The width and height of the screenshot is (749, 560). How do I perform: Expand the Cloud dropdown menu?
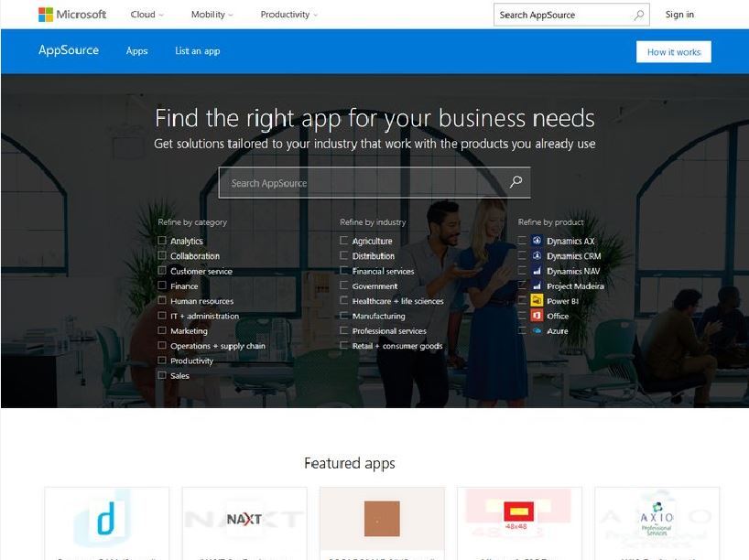click(147, 15)
